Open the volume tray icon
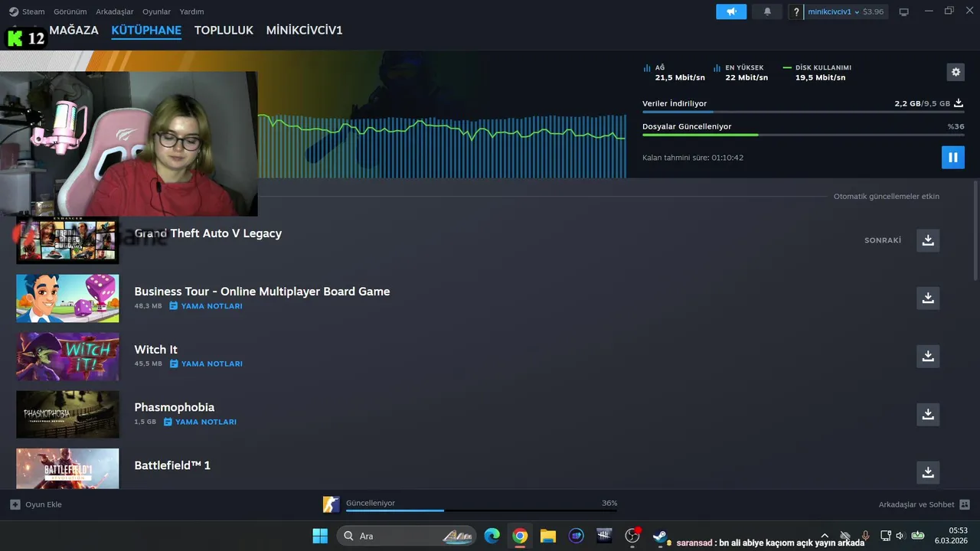This screenshot has height=551, width=980. click(900, 536)
